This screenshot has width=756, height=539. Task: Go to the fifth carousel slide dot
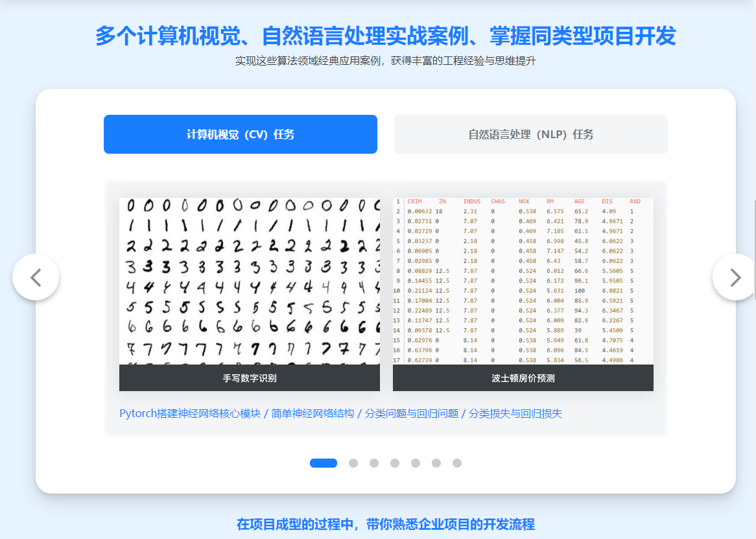tap(416, 463)
